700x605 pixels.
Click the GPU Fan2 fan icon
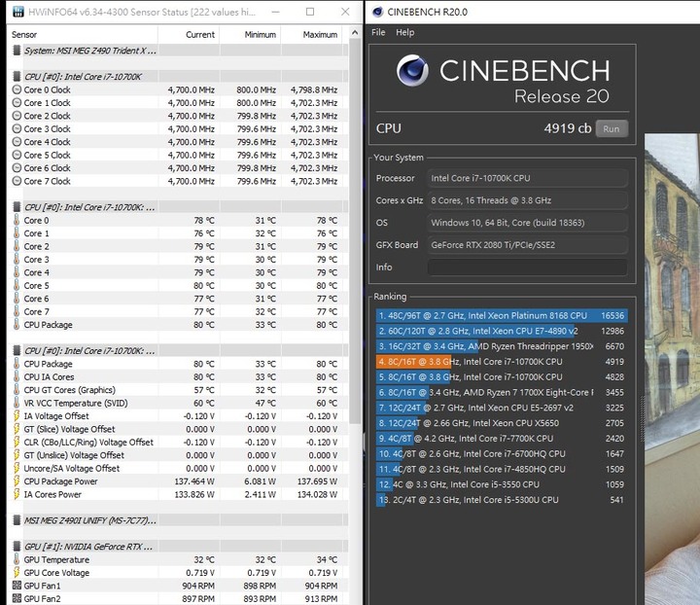[17, 598]
